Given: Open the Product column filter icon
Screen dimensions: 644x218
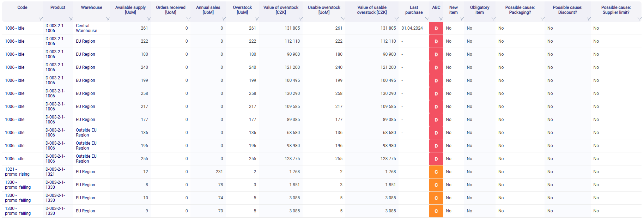Looking at the screenshot, I should pyautogui.click(x=71, y=19).
